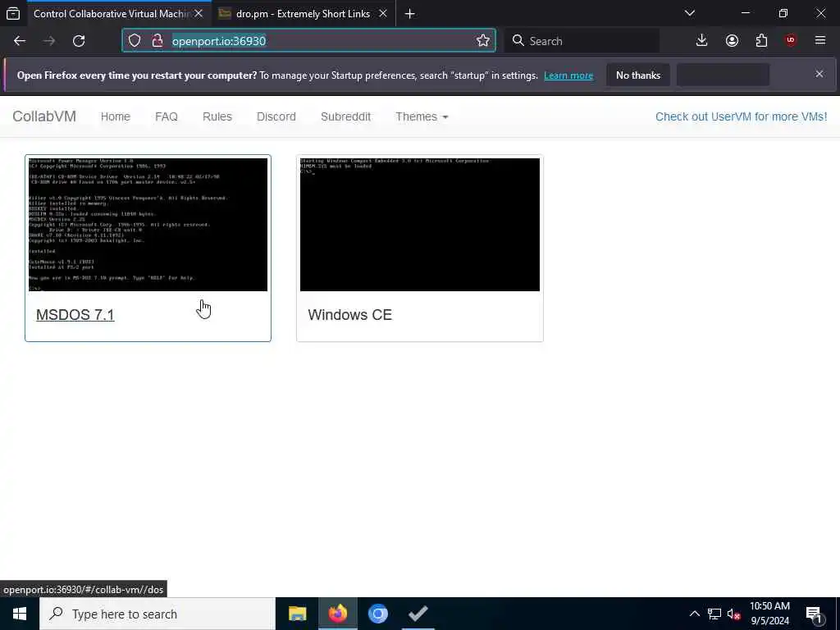Expand the list all tabs chevron
Image resolution: width=840 pixels, height=630 pixels.
click(x=690, y=13)
